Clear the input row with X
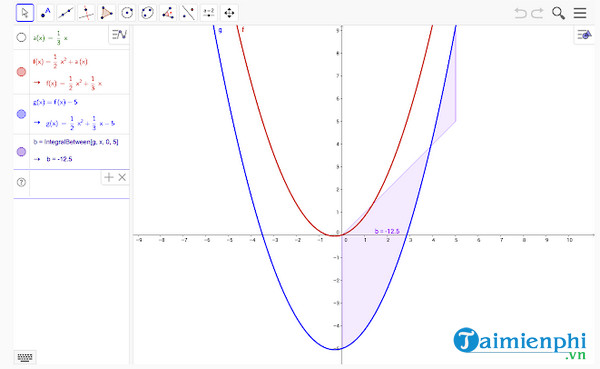The image size is (600, 369). point(122,177)
